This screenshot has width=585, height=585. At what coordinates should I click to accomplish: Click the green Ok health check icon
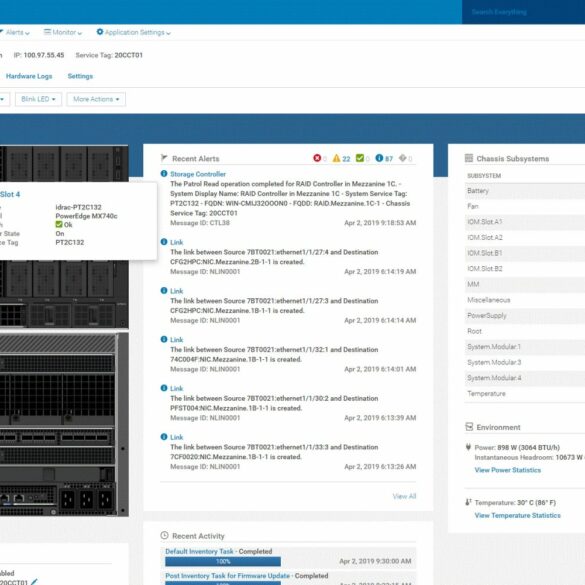coord(59,224)
